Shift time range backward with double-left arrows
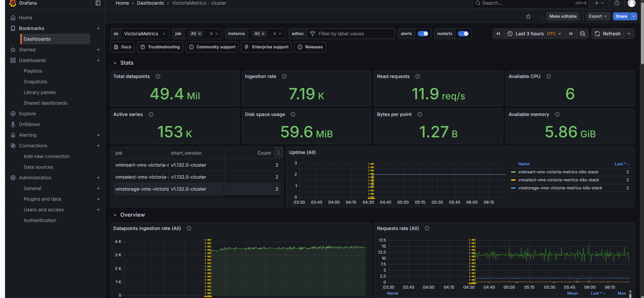The height and width of the screenshot is (298, 644). pyautogui.click(x=498, y=34)
